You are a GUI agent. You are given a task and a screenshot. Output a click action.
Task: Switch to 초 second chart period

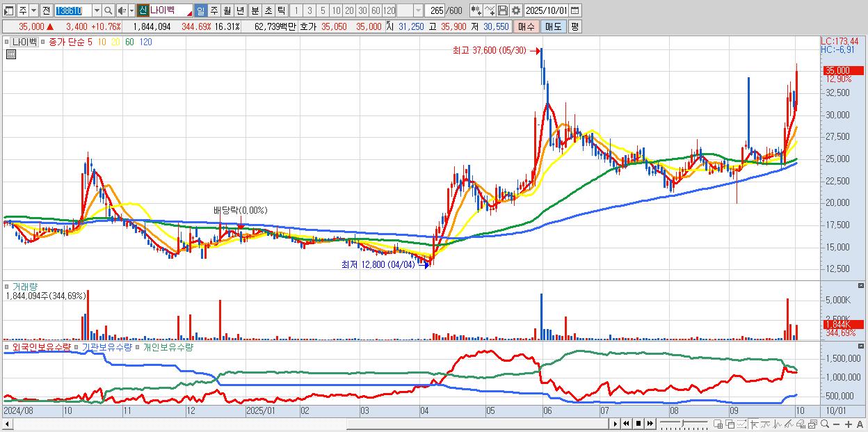[268, 11]
